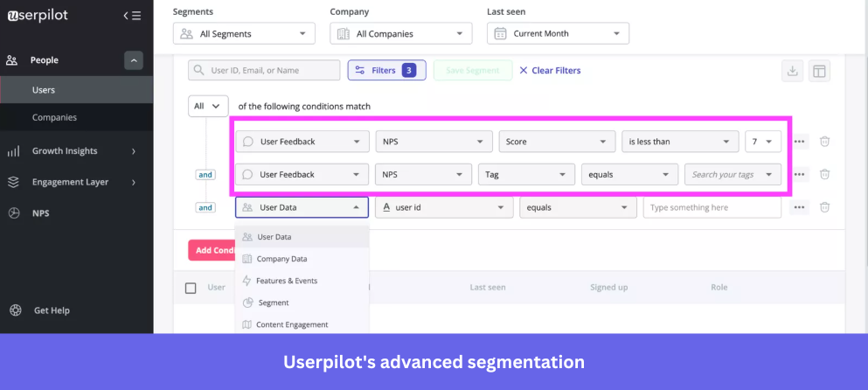The height and width of the screenshot is (390, 868).
Task: Click the download export icon
Action: (x=793, y=71)
